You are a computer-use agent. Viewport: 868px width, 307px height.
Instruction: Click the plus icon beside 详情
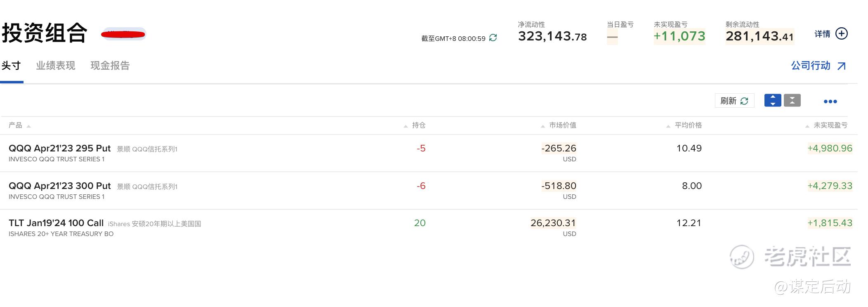tap(841, 34)
